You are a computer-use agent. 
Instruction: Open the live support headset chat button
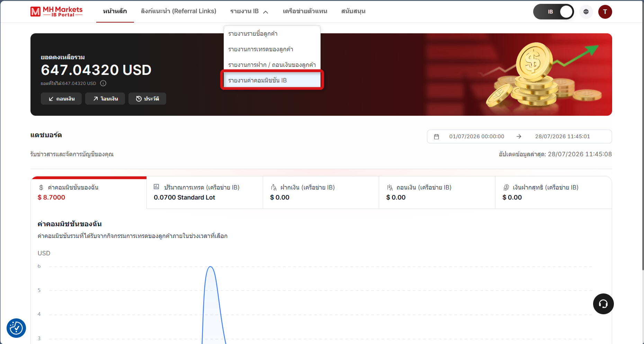pyautogui.click(x=603, y=304)
